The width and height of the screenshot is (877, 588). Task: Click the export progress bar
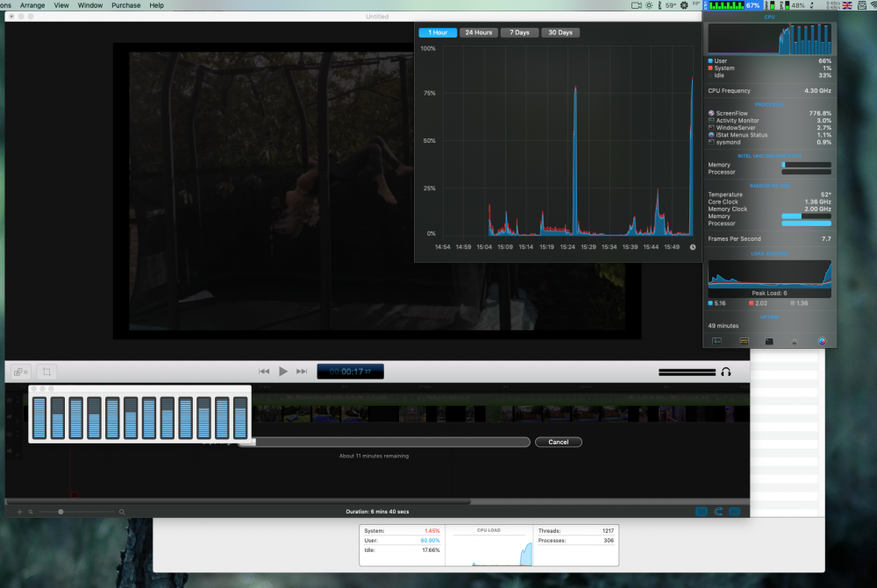[x=384, y=443]
